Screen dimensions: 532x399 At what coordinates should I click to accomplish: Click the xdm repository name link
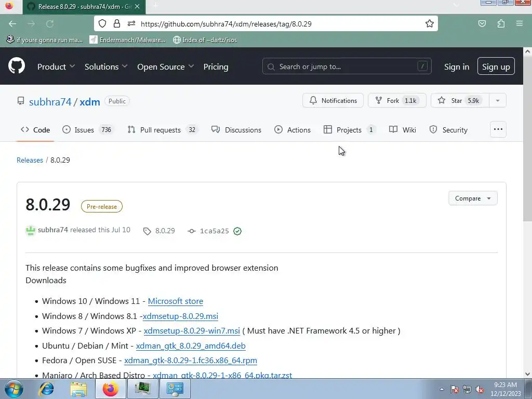click(90, 102)
